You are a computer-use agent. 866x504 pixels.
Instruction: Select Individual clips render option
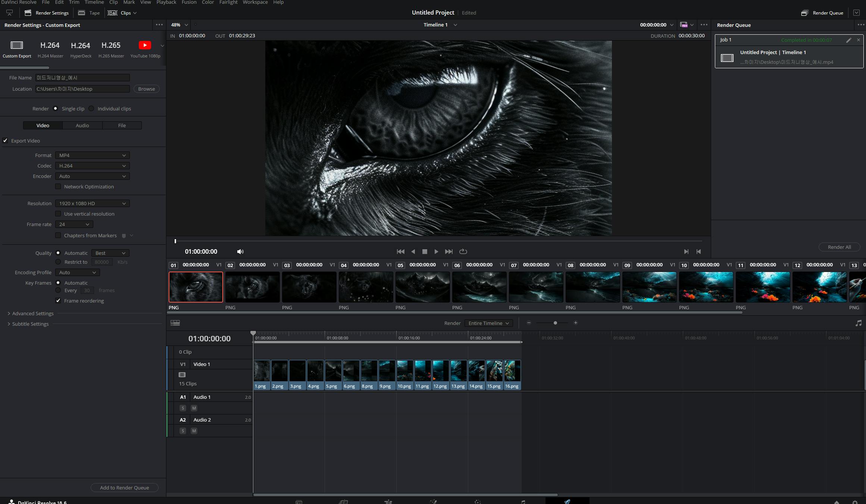click(91, 109)
